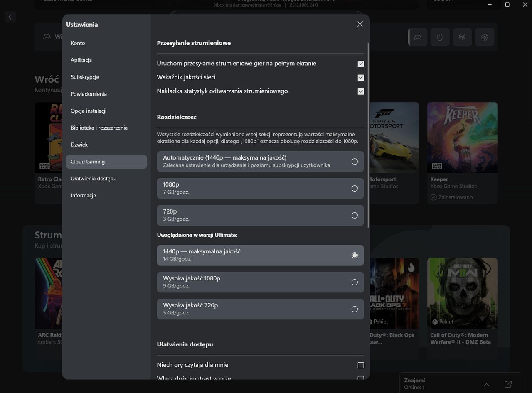Viewport: 532px width, 393px height.
Task: Close the Ustawienia settings dialog
Action: 360,25
